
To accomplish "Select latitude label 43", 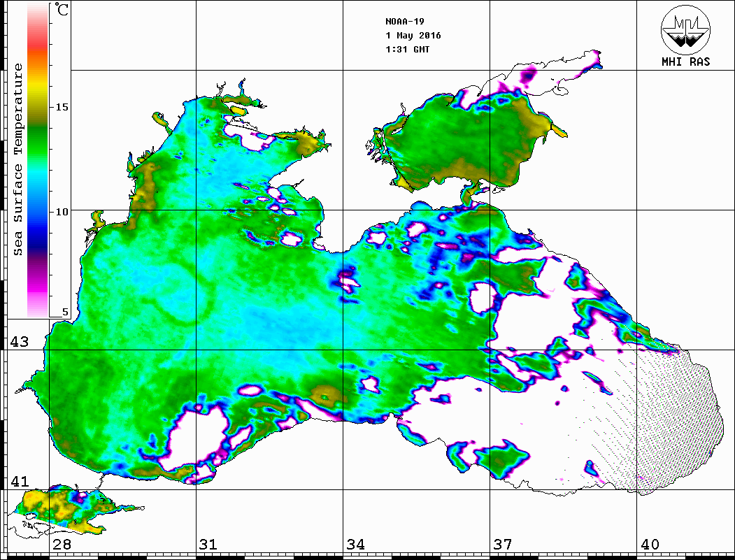I will pyautogui.click(x=20, y=342).
